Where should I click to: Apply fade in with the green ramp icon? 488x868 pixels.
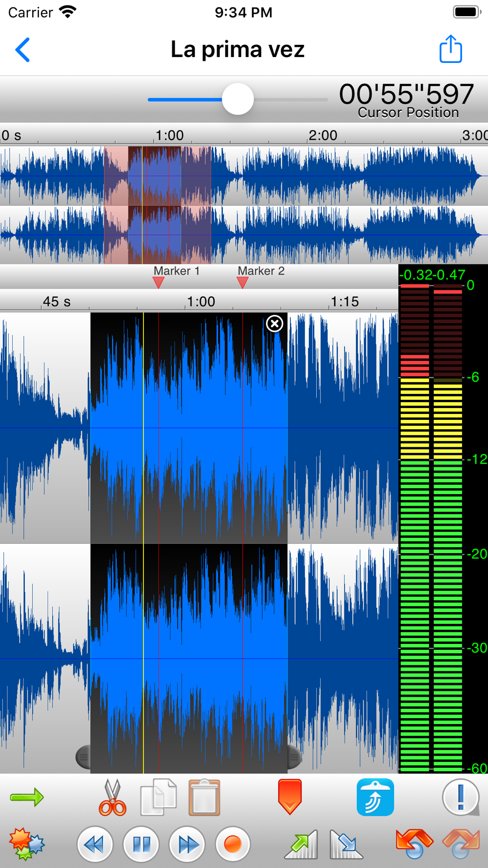301,844
